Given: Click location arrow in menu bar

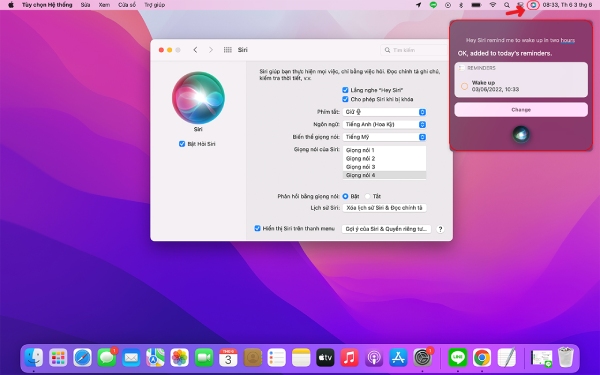Looking at the screenshot, I should (419, 5).
